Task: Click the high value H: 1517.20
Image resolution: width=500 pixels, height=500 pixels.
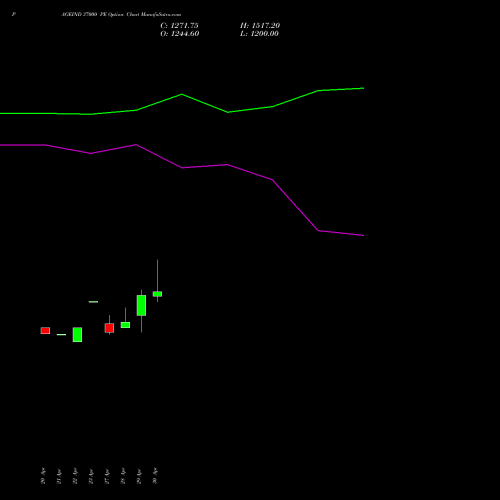Action: coord(260,26)
